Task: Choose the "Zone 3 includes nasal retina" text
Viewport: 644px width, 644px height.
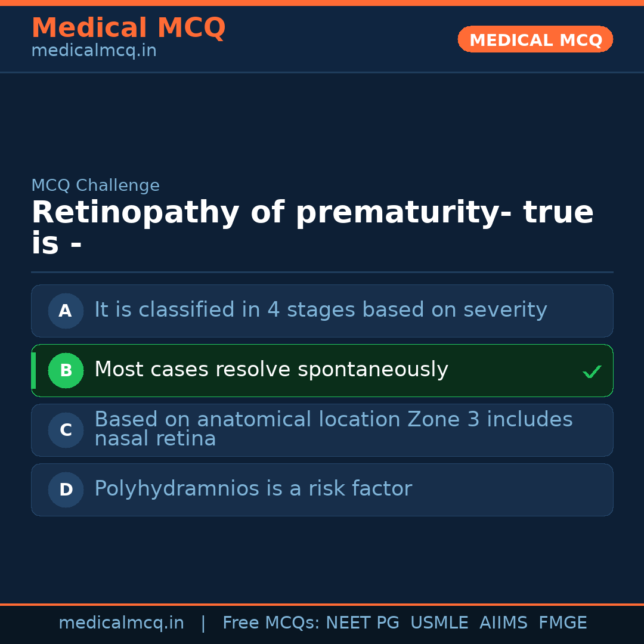Action: 333,429
